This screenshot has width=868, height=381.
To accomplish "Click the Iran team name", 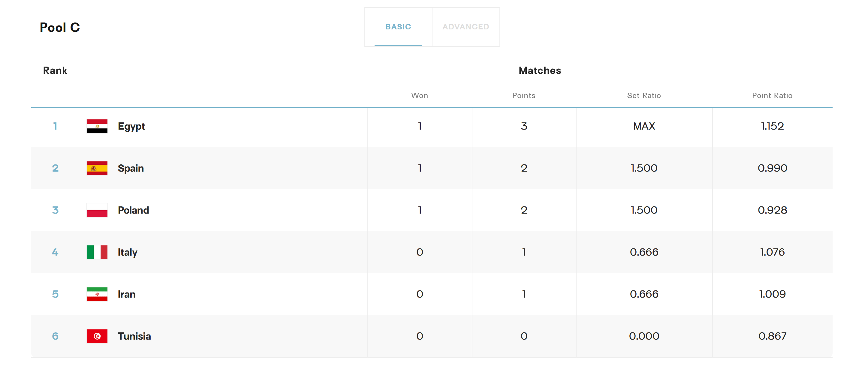I will 126,294.
